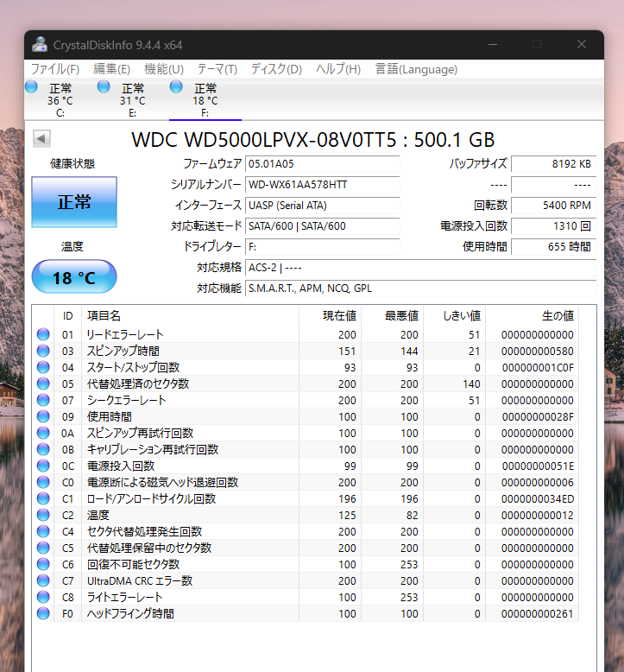
Task: Click the 現在値 column header
Action: click(331, 316)
